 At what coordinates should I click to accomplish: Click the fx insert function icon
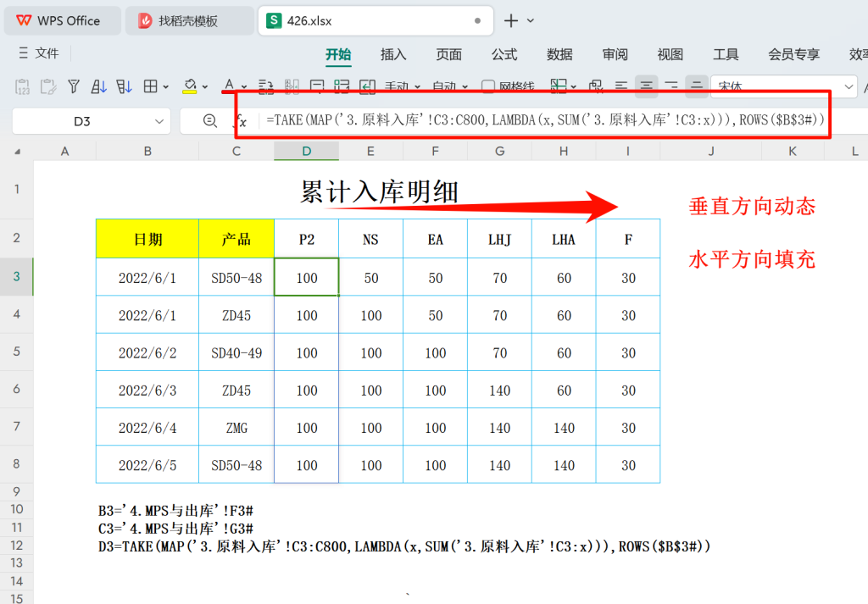(x=242, y=121)
